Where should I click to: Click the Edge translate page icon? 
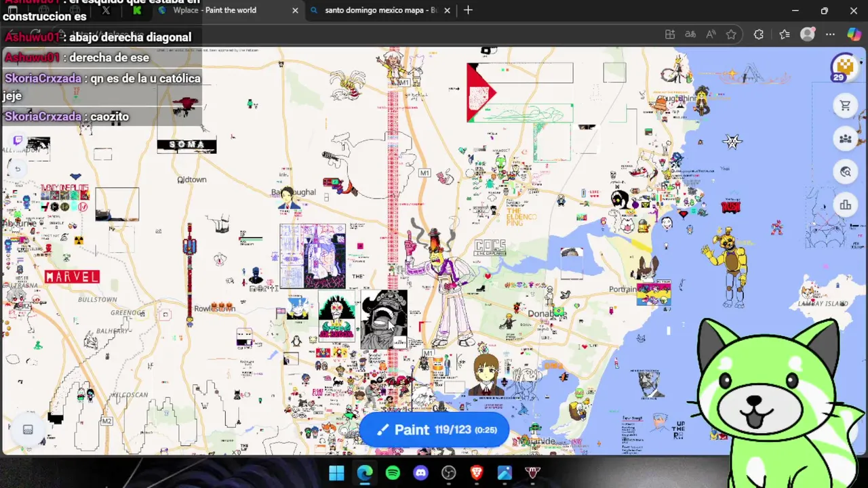point(690,35)
